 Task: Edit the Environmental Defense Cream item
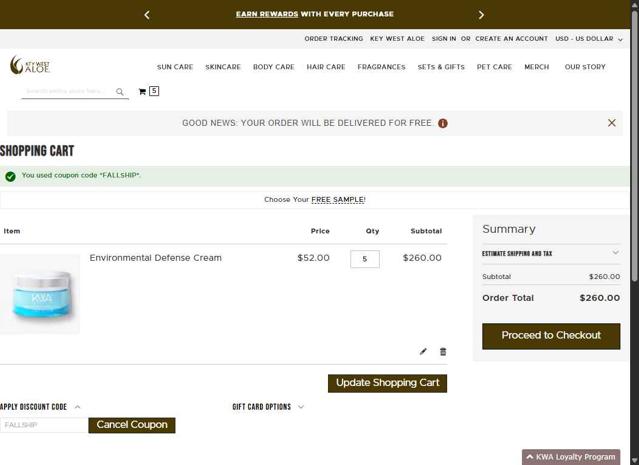[423, 351]
